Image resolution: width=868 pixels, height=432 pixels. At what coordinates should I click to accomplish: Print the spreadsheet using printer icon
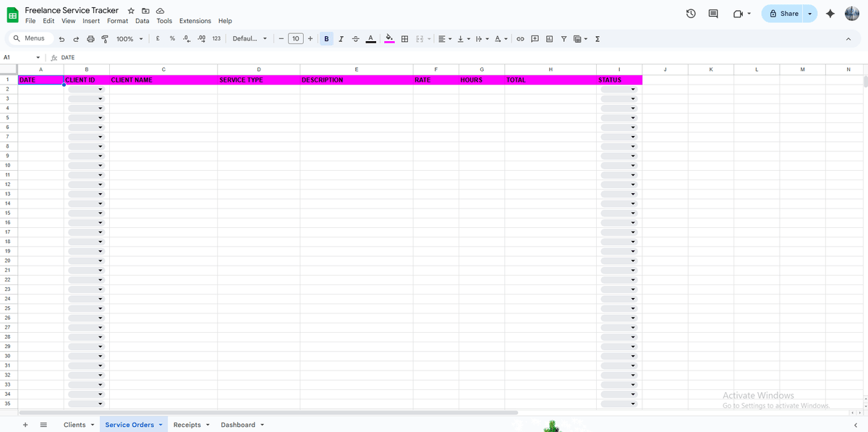pyautogui.click(x=90, y=39)
